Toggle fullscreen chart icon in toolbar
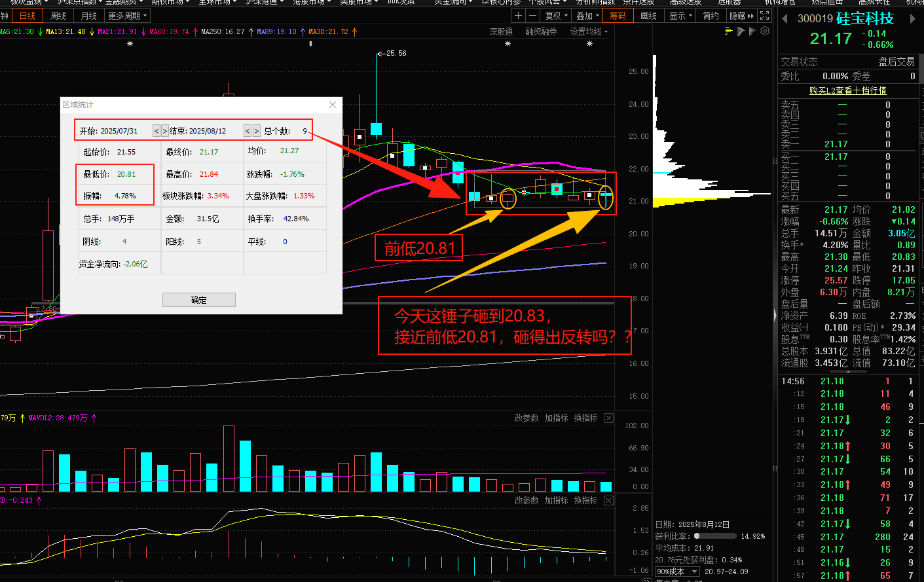This screenshot has width=924, height=582. tap(765, 16)
